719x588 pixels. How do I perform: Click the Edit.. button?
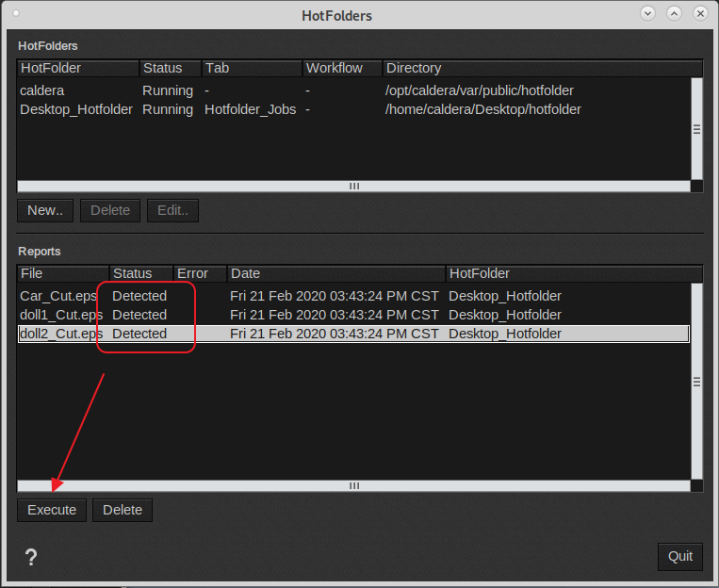click(172, 210)
